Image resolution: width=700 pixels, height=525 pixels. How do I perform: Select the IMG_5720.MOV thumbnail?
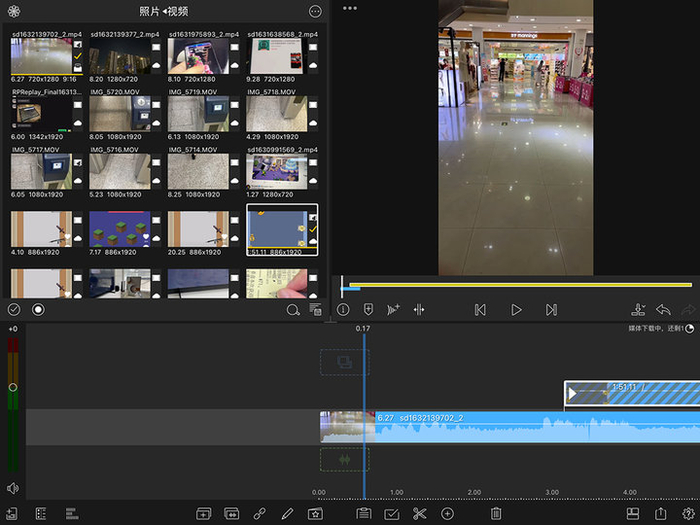tap(119, 113)
